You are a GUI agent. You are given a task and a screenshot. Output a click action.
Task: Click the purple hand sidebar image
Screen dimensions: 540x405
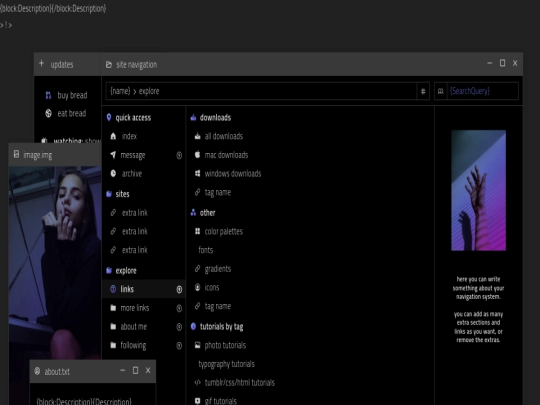(478, 190)
